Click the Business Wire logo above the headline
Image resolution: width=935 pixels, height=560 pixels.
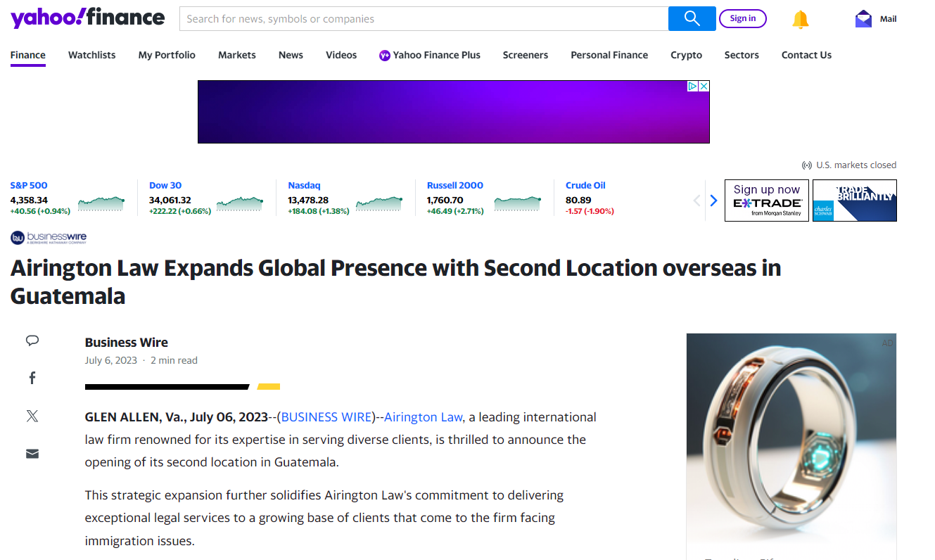pyautogui.click(x=49, y=238)
